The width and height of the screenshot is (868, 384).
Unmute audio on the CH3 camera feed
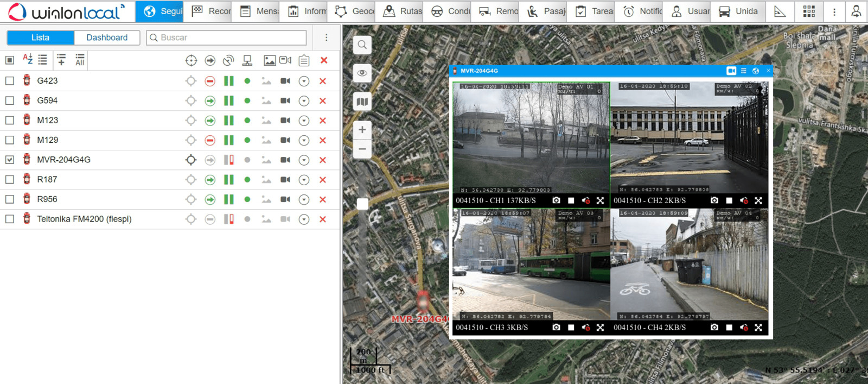[x=585, y=328]
